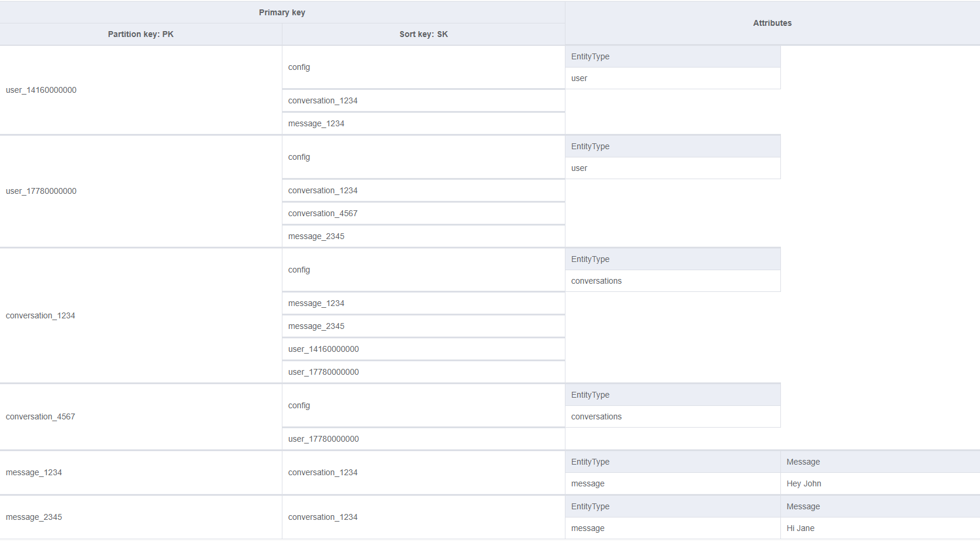Click EntityType label in conversation_1234 partition

[673, 259]
